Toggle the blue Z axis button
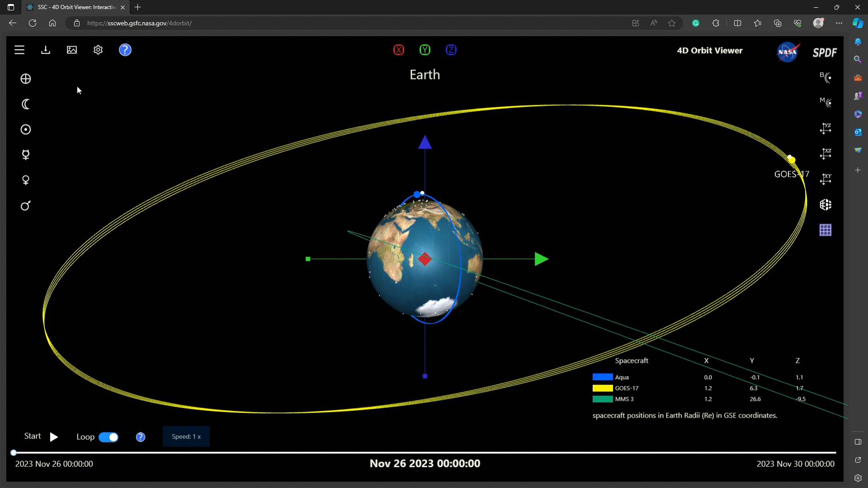 (x=451, y=50)
